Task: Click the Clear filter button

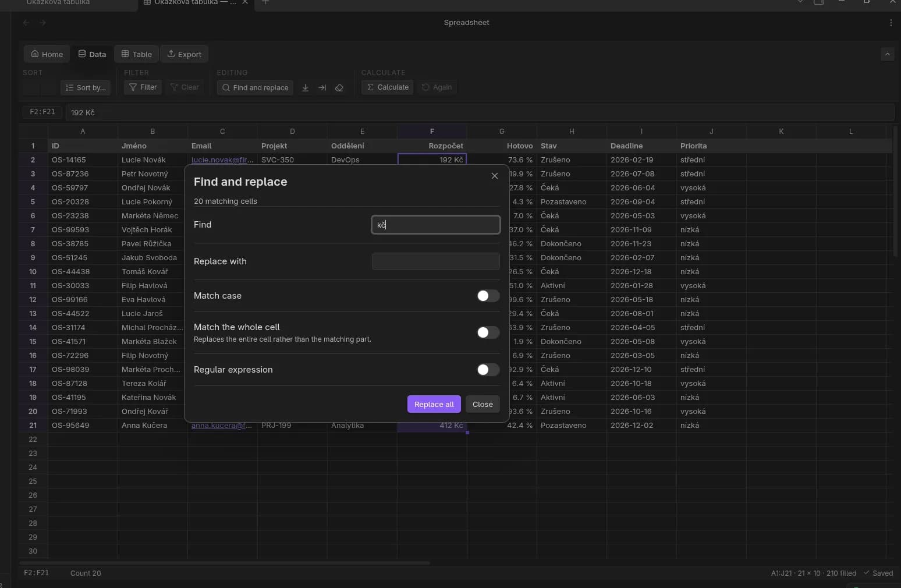Action: (x=184, y=87)
